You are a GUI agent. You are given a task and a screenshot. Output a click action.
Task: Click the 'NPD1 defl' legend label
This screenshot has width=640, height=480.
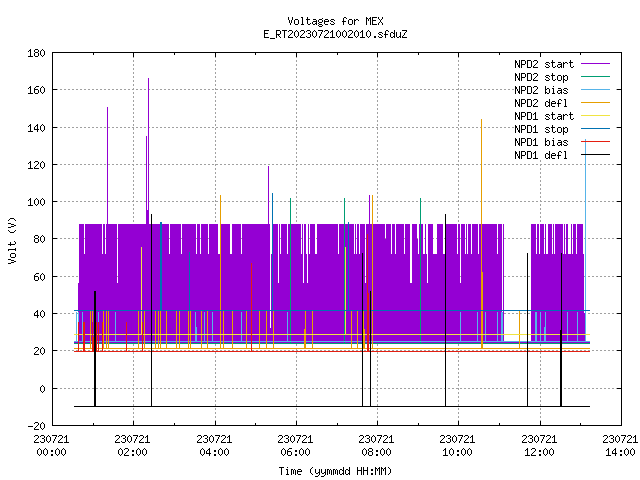pyautogui.click(x=541, y=155)
